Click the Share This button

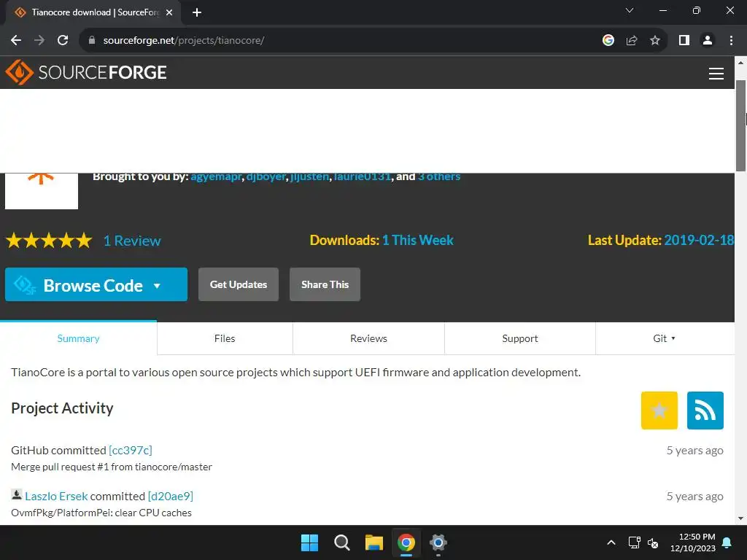(325, 284)
